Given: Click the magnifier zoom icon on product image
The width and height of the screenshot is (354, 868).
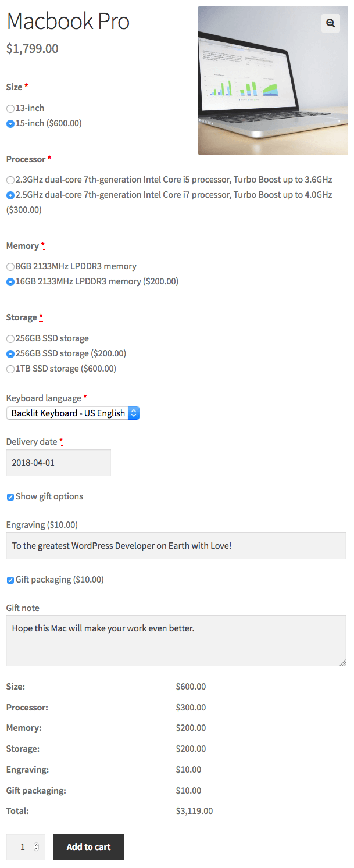Looking at the screenshot, I should tap(331, 23).
